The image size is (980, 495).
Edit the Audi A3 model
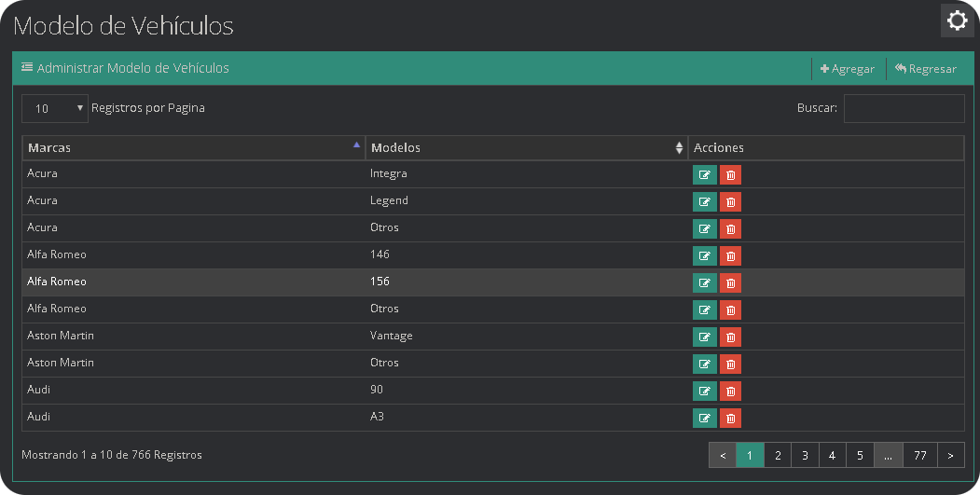(704, 419)
